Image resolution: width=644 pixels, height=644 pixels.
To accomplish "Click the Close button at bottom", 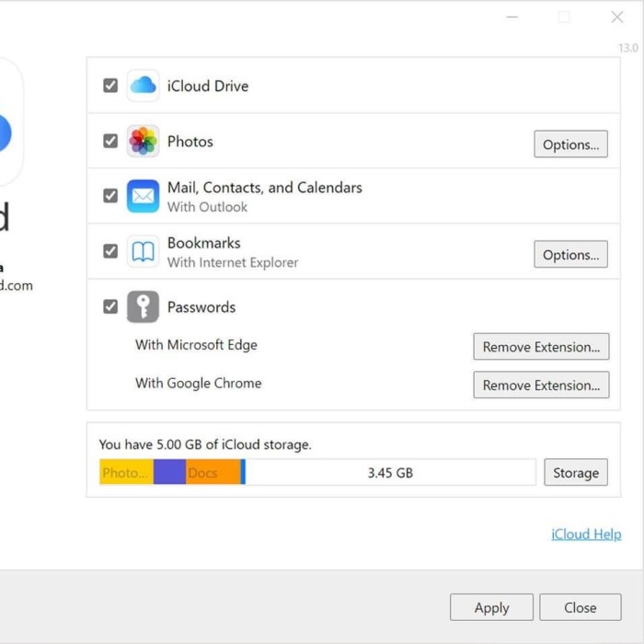I will point(580,607).
